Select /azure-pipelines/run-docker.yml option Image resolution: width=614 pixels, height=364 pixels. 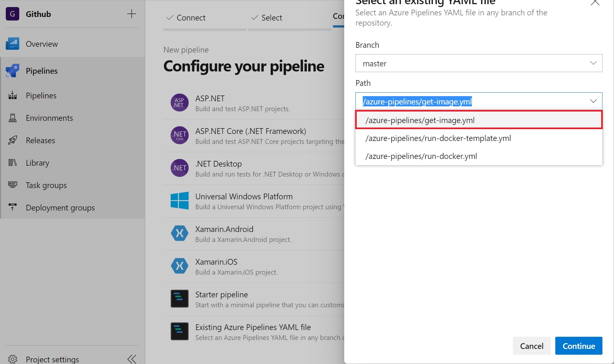pyautogui.click(x=479, y=156)
